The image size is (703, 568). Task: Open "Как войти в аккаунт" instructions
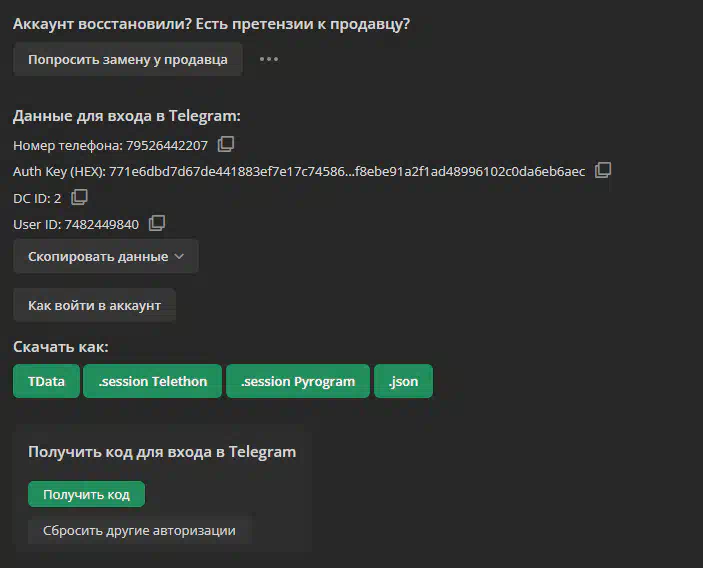pos(94,305)
